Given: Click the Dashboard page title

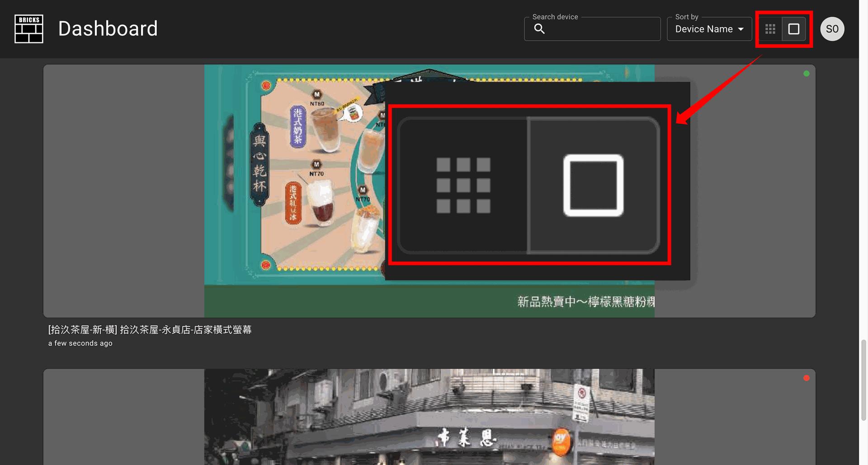Looking at the screenshot, I should 108,29.
